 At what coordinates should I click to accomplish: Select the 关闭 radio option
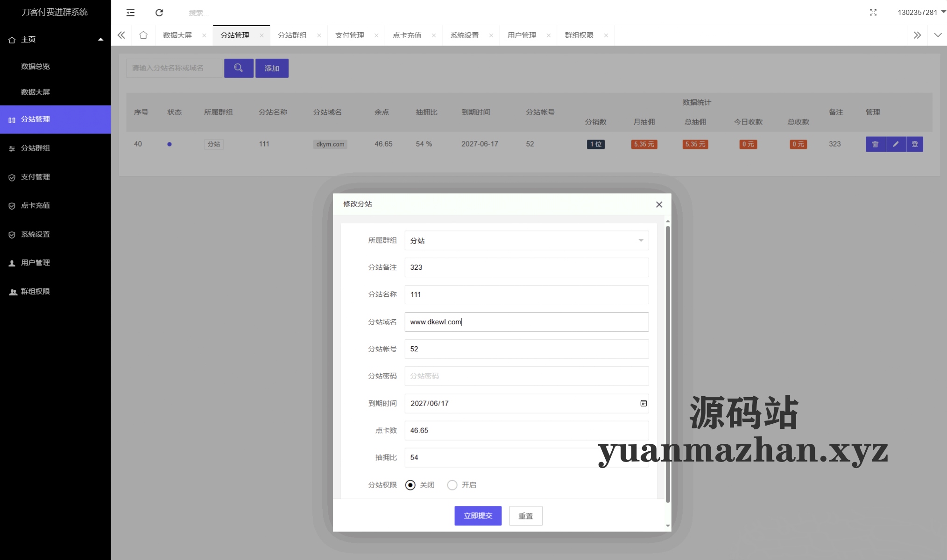pos(410,485)
